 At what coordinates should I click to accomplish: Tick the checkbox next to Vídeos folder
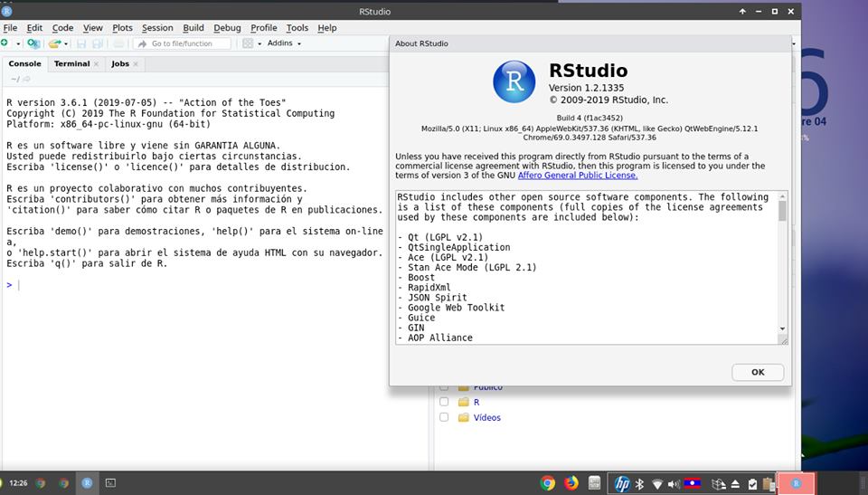(x=444, y=417)
